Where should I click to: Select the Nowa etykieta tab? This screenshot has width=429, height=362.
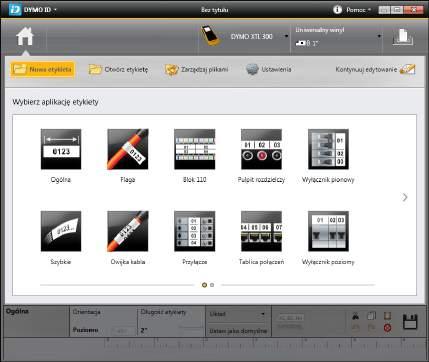pyautogui.click(x=42, y=69)
